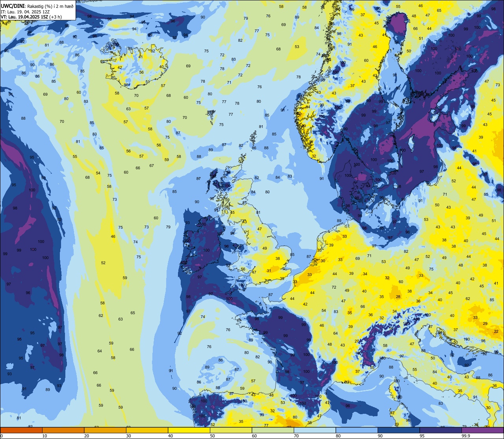The height and width of the screenshot is (439, 504).
Task: Click the legend label '60' on the color bar
Action: point(254,436)
